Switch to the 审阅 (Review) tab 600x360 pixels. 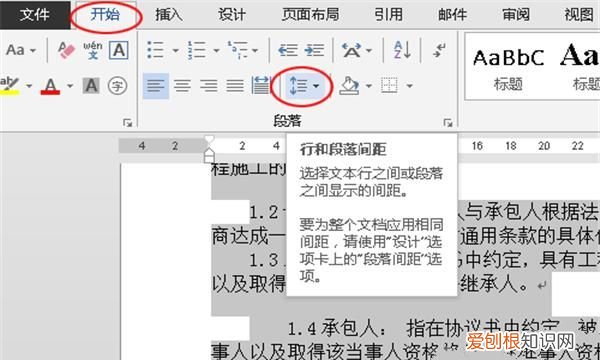pyautogui.click(x=516, y=15)
